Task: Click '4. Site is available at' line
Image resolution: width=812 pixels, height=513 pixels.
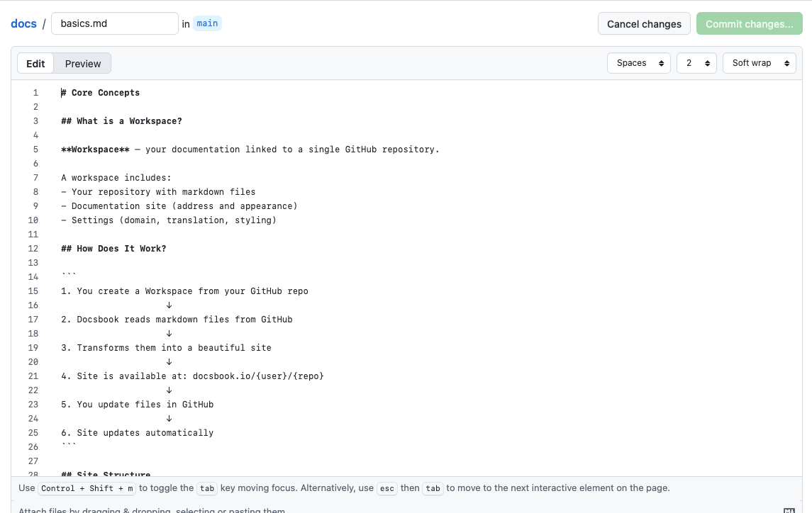Action: [x=193, y=376]
